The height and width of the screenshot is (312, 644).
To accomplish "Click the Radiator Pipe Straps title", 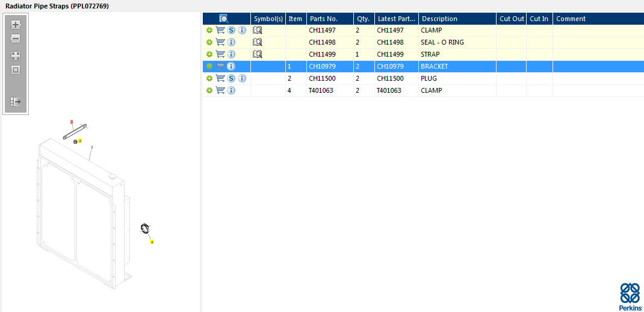I will point(57,6).
